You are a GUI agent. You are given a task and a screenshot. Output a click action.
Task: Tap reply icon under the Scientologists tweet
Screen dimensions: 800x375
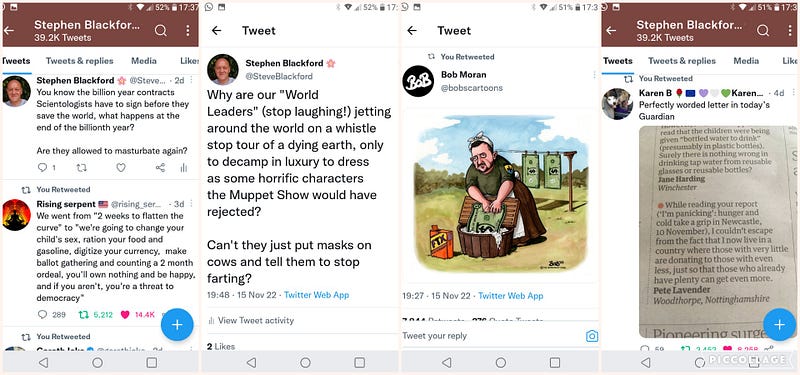(x=43, y=167)
